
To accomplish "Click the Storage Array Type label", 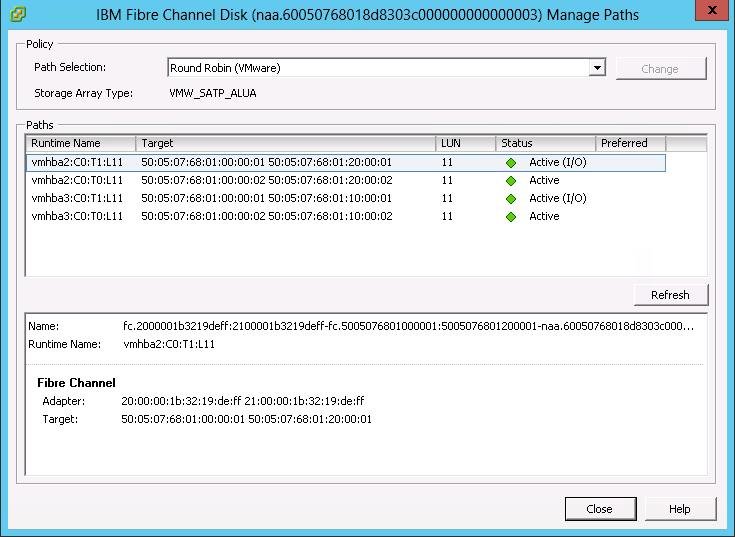I will click(83, 93).
